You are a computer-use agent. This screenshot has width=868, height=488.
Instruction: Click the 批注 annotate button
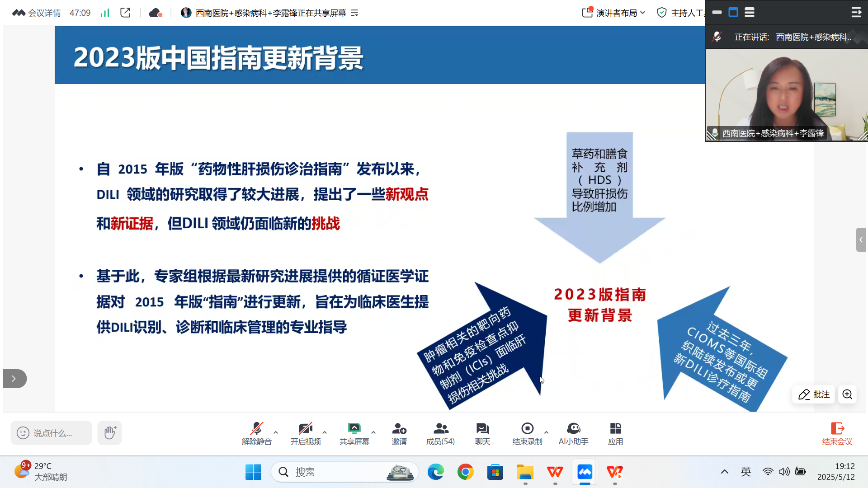814,394
